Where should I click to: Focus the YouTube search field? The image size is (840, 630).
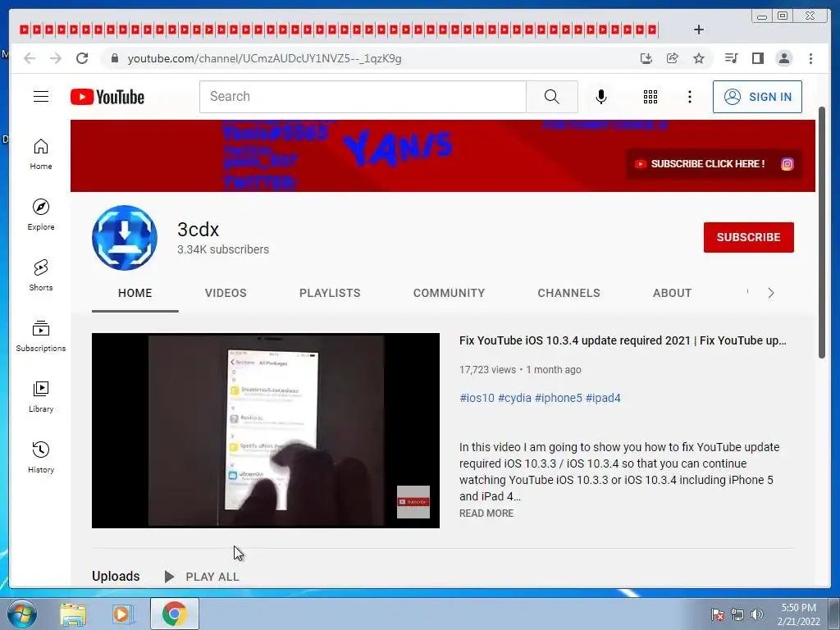coord(363,97)
